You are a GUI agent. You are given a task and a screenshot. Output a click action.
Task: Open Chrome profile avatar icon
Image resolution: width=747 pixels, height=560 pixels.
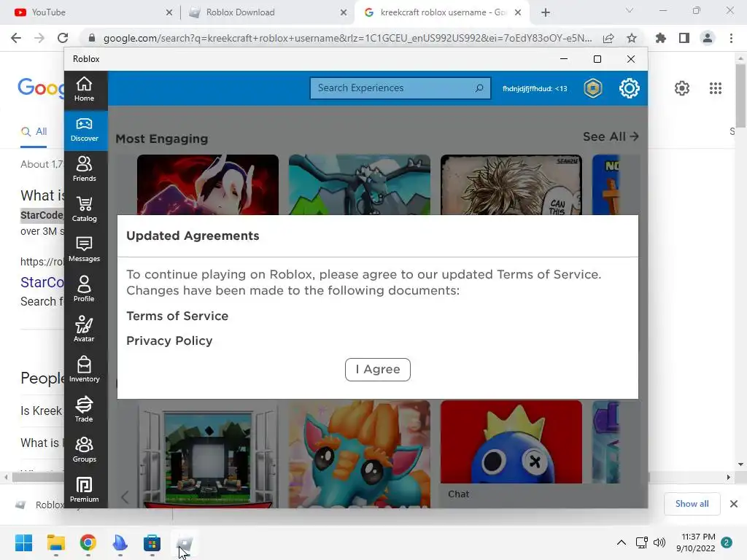tap(708, 38)
